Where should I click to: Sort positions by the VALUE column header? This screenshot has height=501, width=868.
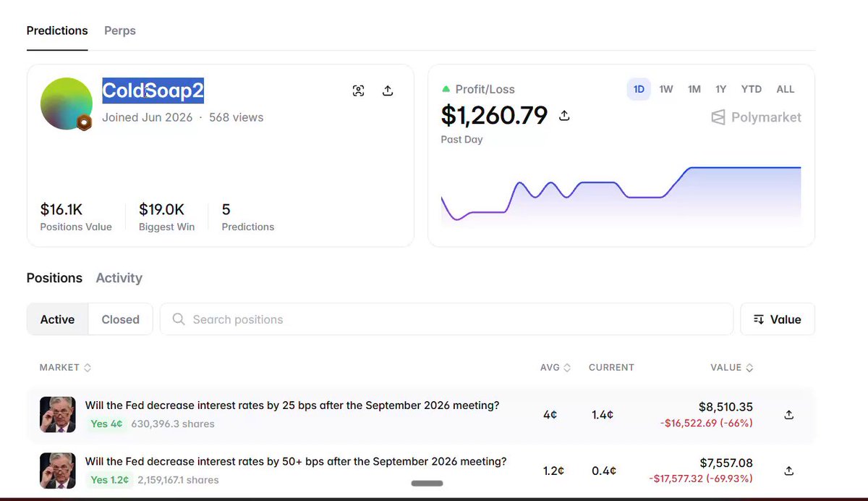click(732, 368)
